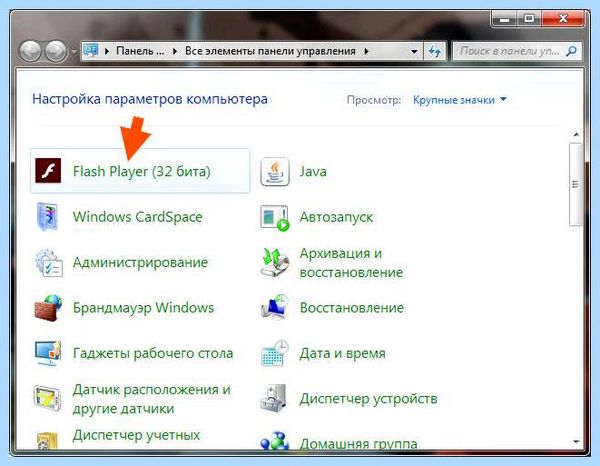Click the scrollbar up arrow
The width and height of the screenshot is (600, 466).
click(x=576, y=134)
